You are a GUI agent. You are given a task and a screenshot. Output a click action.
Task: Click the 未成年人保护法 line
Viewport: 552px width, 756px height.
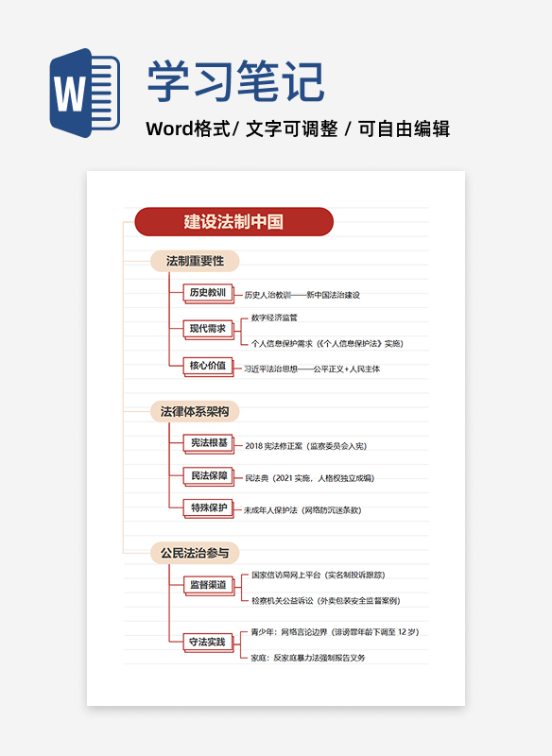(x=302, y=510)
